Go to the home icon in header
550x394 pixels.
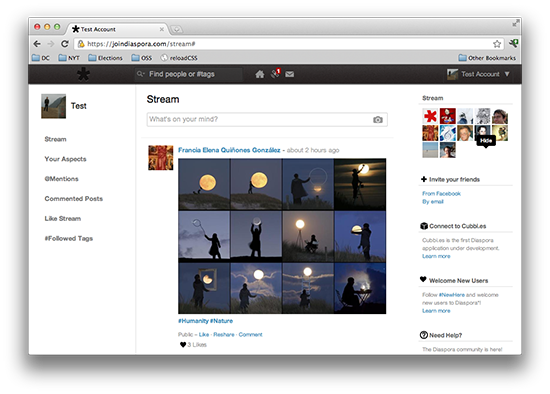(x=260, y=74)
